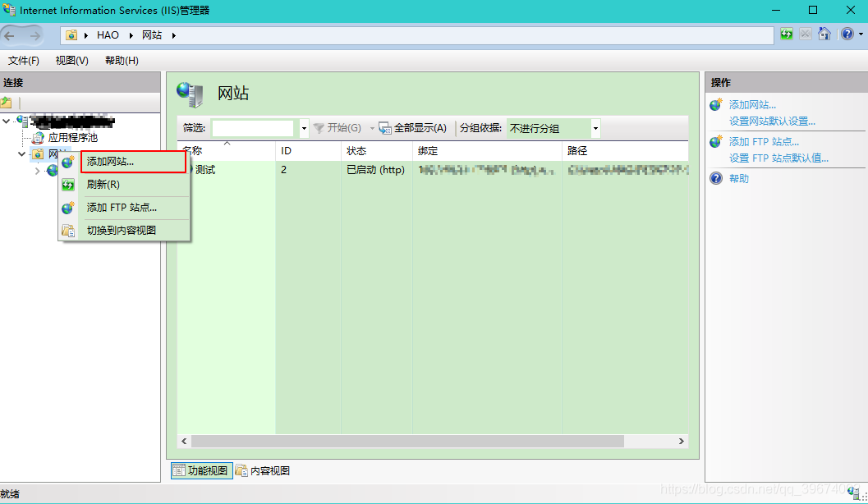This screenshot has width=868, height=504.
Task: Open the 帮助(H) menu
Action: pyautogui.click(x=122, y=60)
